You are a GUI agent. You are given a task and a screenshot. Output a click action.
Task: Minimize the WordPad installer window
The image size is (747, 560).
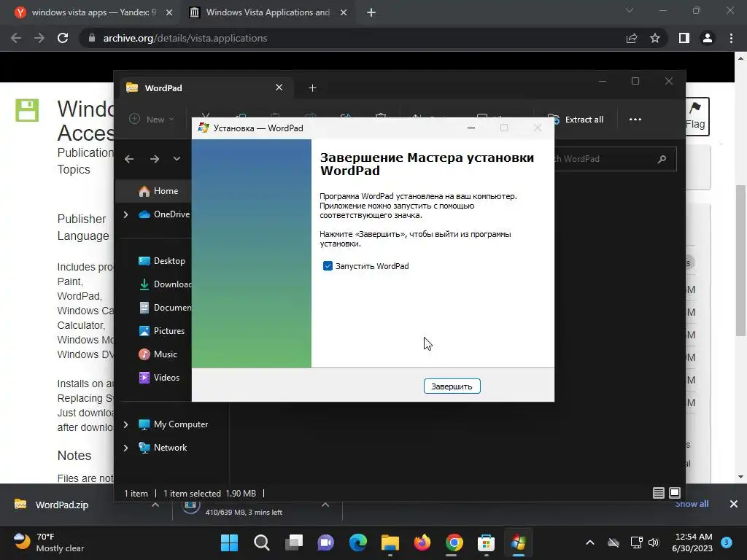(x=471, y=128)
